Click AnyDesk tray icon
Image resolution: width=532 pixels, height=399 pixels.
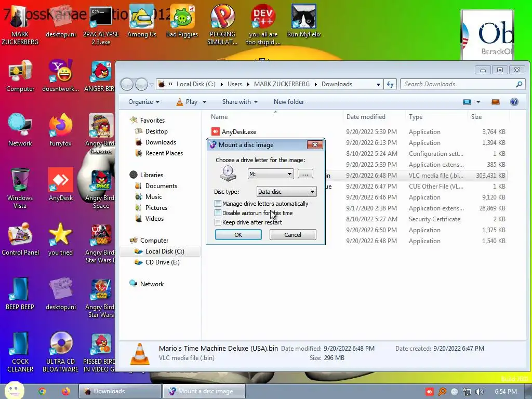point(430,392)
